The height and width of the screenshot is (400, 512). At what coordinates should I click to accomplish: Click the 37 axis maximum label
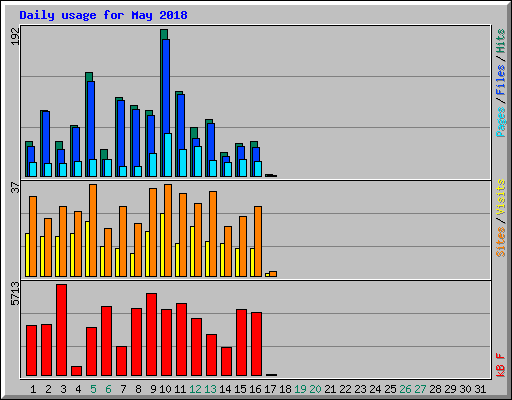(15, 187)
